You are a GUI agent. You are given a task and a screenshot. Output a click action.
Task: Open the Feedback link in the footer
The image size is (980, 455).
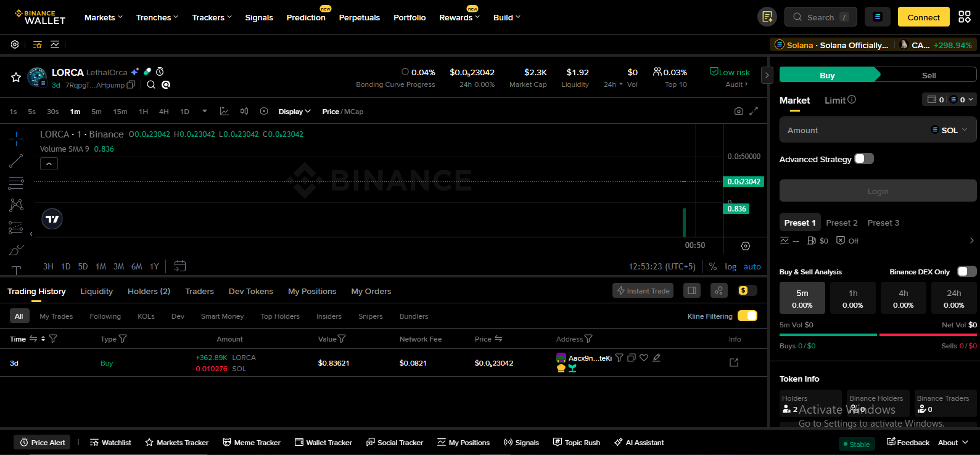(x=908, y=442)
